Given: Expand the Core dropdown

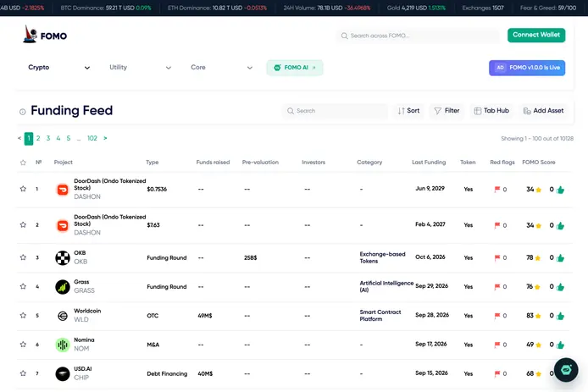Looking at the screenshot, I should [221, 68].
